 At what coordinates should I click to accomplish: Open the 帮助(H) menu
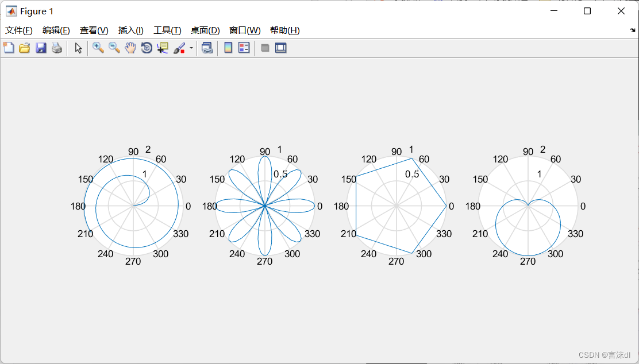tap(284, 30)
